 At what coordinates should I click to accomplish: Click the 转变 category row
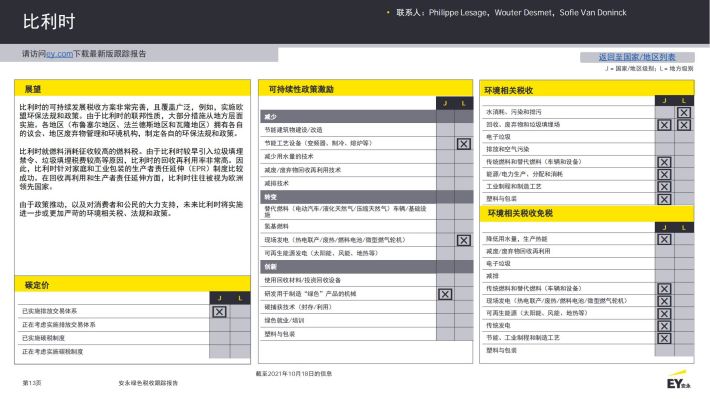point(366,197)
